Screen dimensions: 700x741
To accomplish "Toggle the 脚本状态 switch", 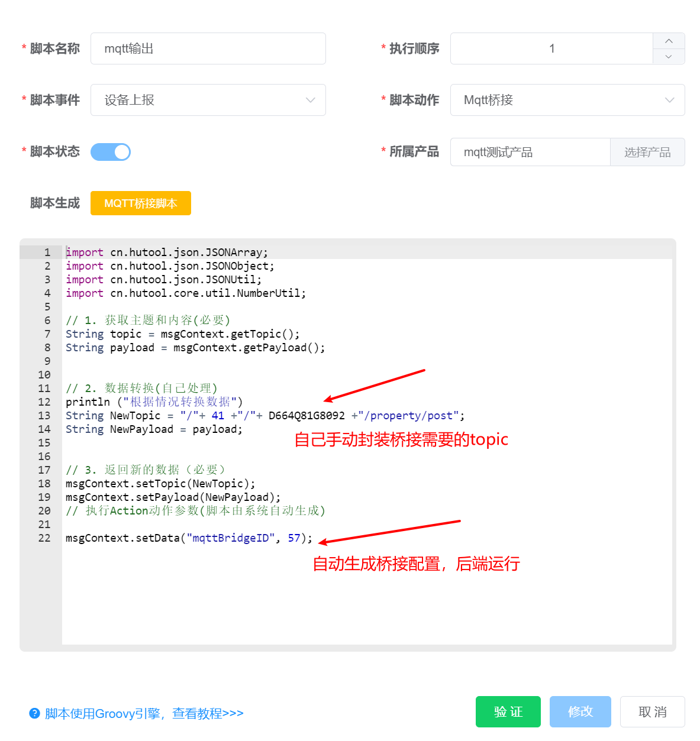I will 111,152.
